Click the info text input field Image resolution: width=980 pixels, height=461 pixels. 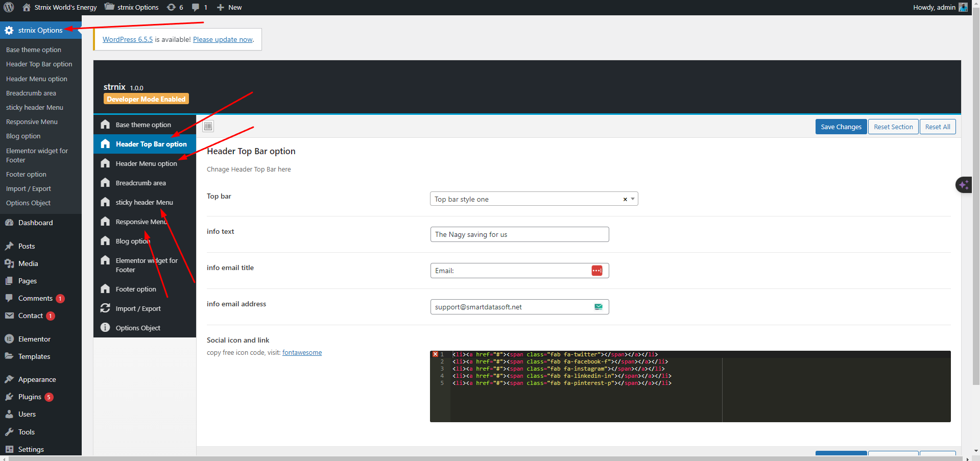pyautogui.click(x=519, y=234)
